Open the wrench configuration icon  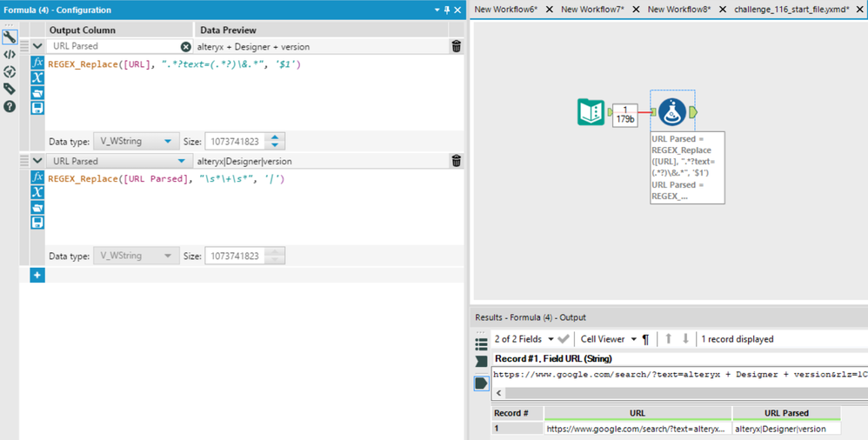click(10, 37)
